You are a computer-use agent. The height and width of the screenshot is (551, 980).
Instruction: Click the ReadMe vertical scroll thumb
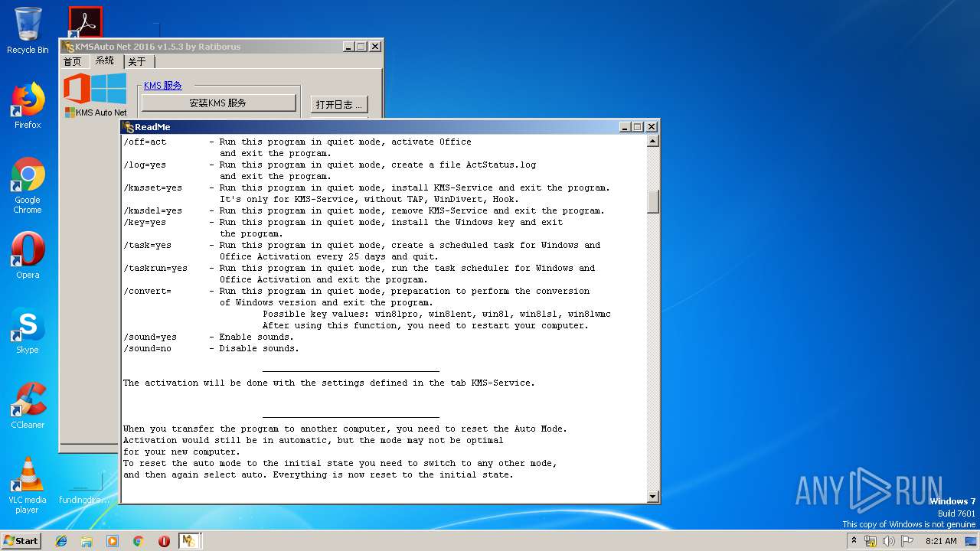pos(653,201)
